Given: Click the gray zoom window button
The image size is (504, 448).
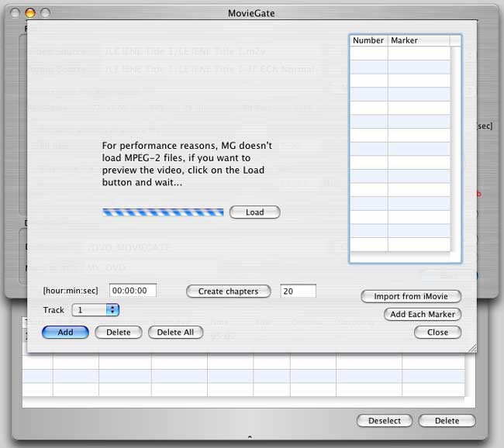Looking at the screenshot, I should [x=45, y=13].
